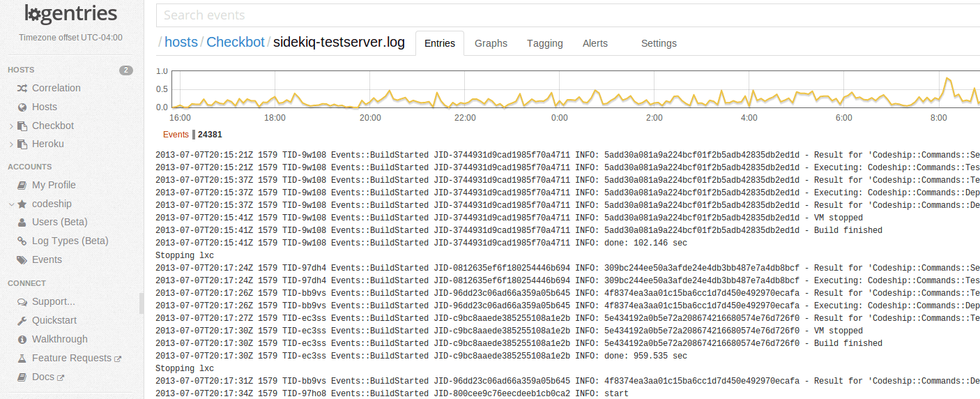This screenshot has width=980, height=399.
Task: Open Log Types (Beta) page
Action: click(x=70, y=241)
